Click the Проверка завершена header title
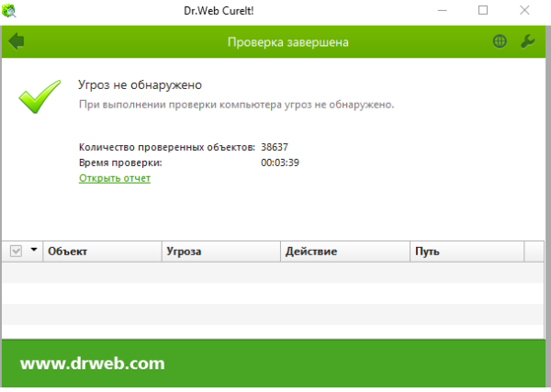Screen dimensions: 551x392 tap(288, 42)
